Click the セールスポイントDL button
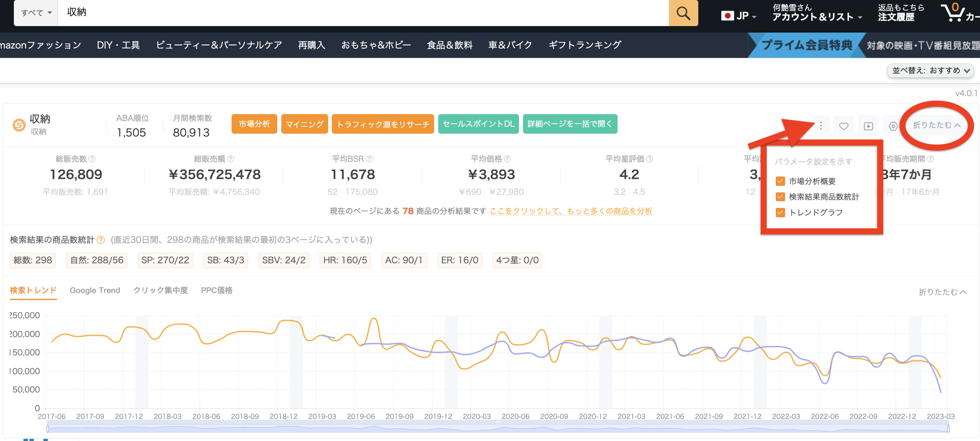 [479, 124]
